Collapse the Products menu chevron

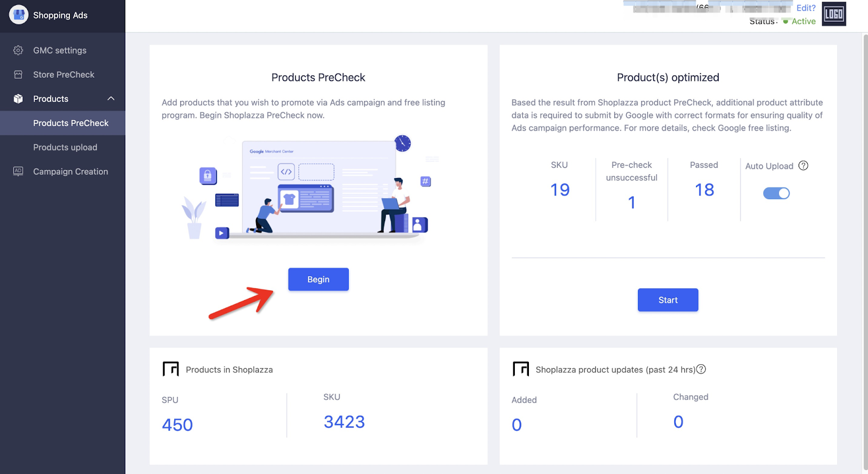point(111,99)
